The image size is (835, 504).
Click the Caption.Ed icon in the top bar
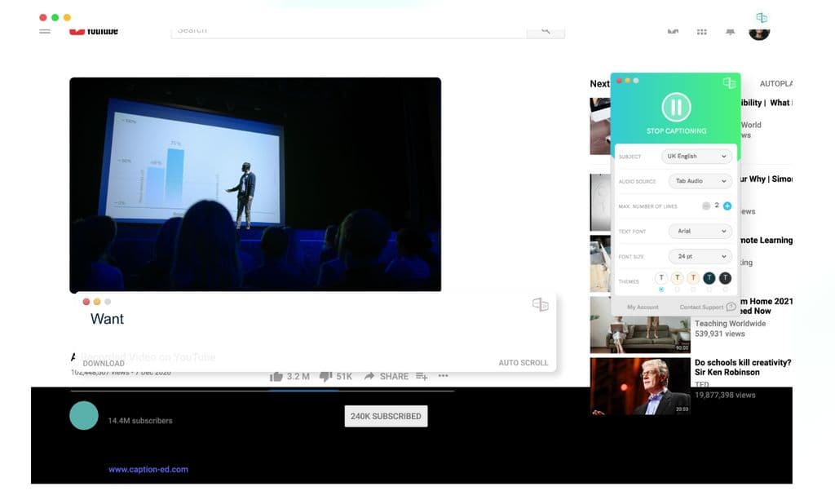point(762,18)
